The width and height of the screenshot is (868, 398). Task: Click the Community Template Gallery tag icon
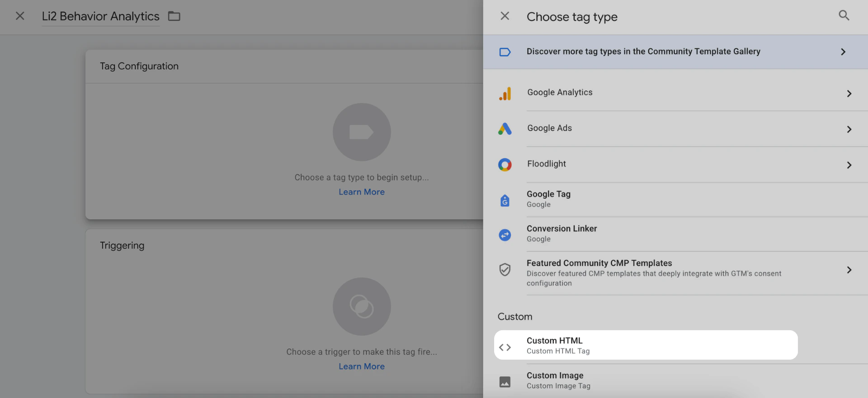pos(505,52)
